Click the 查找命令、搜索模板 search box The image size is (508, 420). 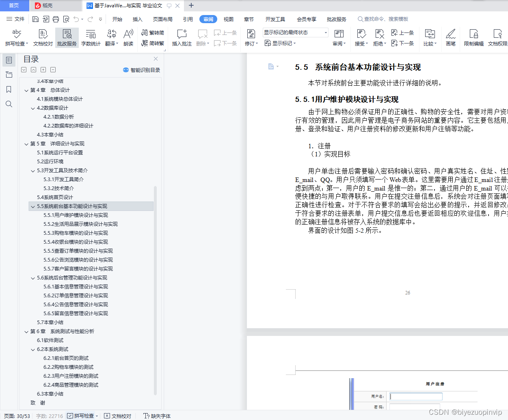click(383, 19)
